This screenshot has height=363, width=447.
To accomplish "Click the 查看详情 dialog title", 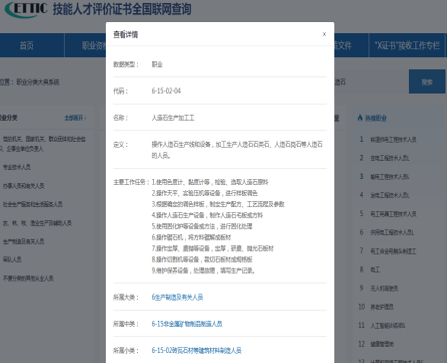I will tap(126, 34).
